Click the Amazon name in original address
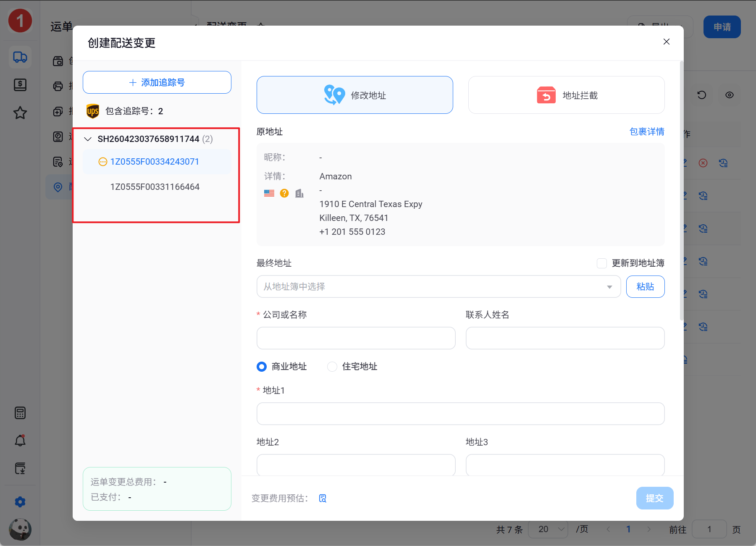The image size is (756, 546). coord(336,176)
